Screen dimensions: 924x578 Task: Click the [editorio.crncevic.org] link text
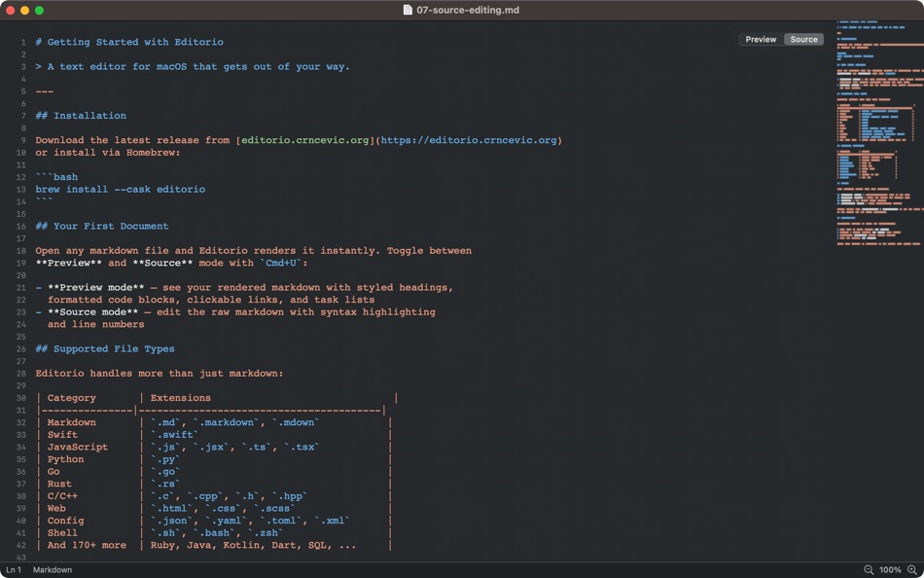304,140
